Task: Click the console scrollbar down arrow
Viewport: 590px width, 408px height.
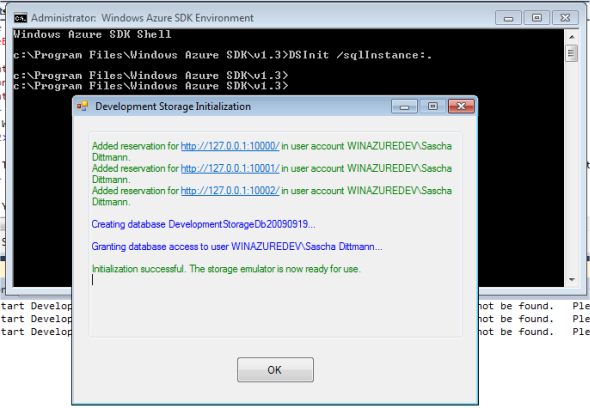Action: 572,280
